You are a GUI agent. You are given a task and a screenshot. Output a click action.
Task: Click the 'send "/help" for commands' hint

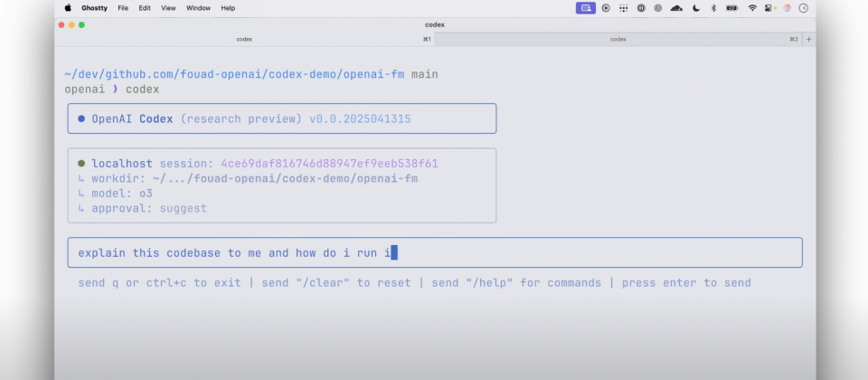click(516, 283)
